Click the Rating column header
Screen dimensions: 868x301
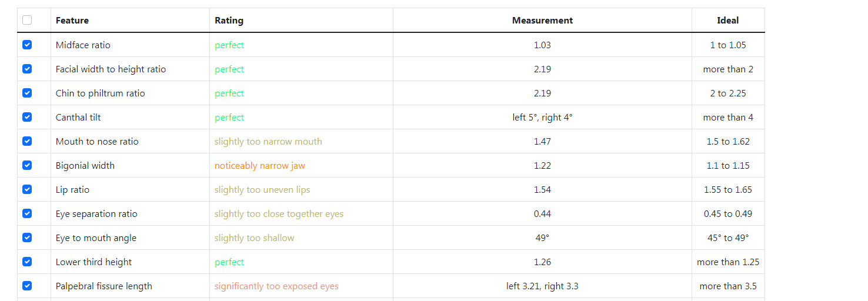(229, 21)
